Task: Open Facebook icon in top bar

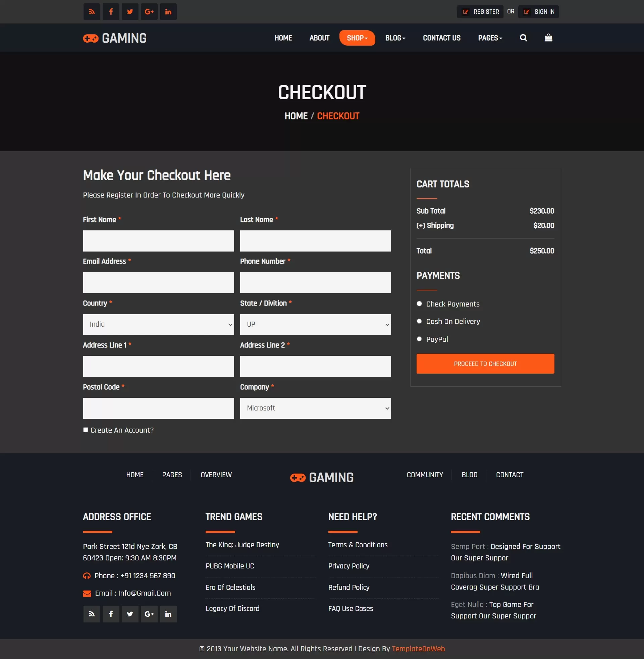Action: [x=111, y=12]
